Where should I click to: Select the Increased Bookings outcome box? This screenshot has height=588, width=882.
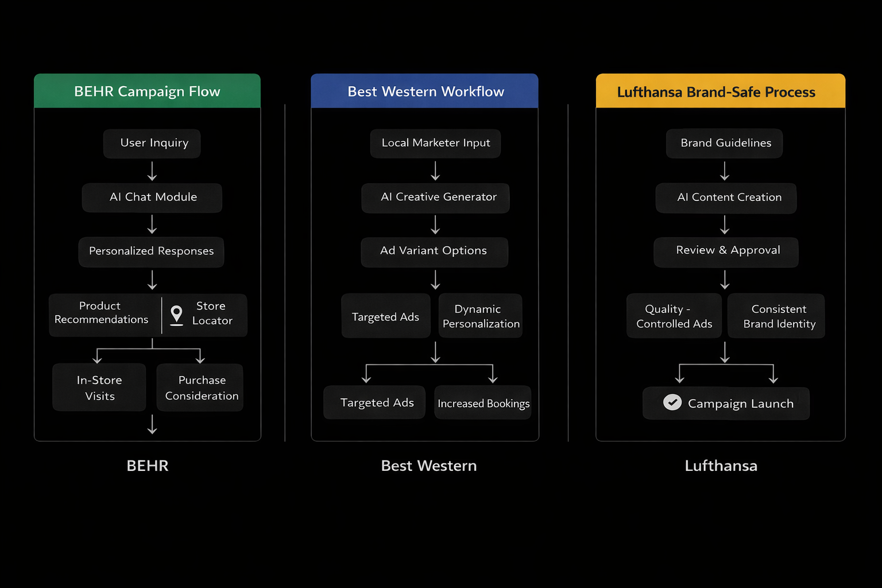[x=483, y=403]
